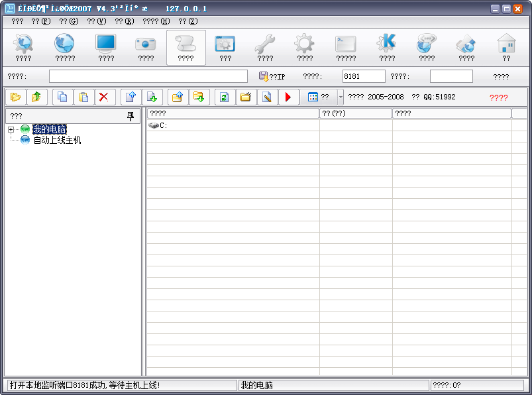Expand the 我的电脑 tree node
The height and width of the screenshot is (395, 532).
pos(11,129)
